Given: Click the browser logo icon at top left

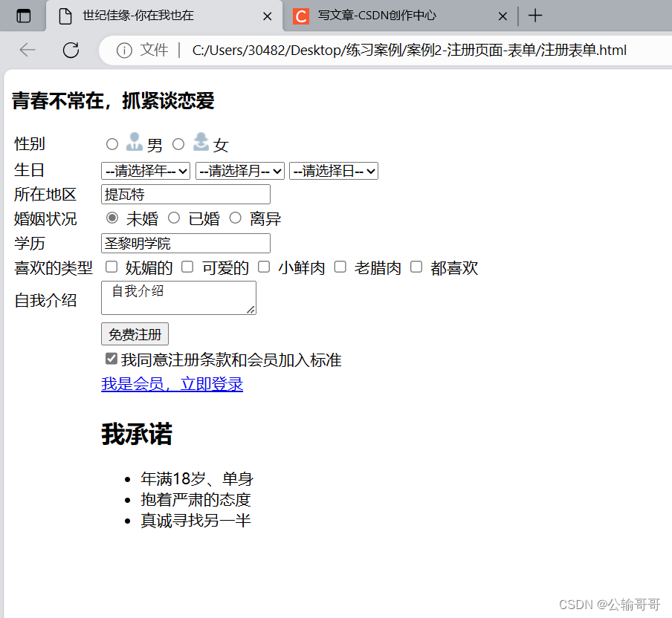Looking at the screenshot, I should (x=23, y=15).
